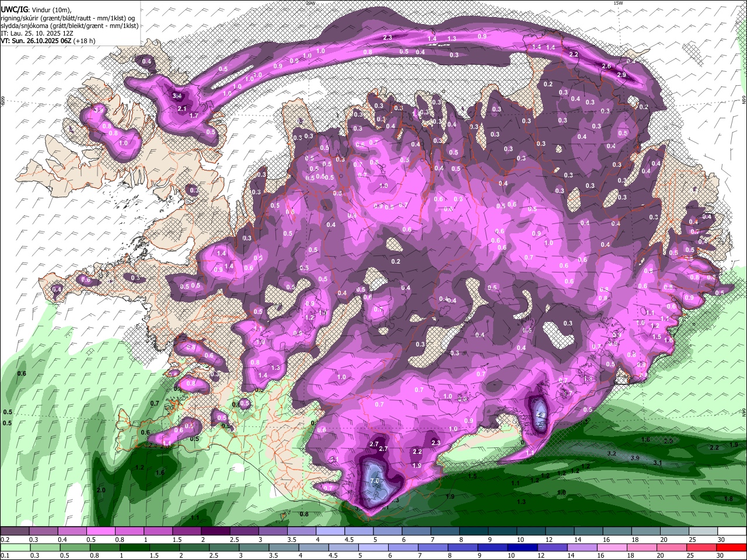Click the "3.9" value in the southeast rain band

(x=635, y=458)
